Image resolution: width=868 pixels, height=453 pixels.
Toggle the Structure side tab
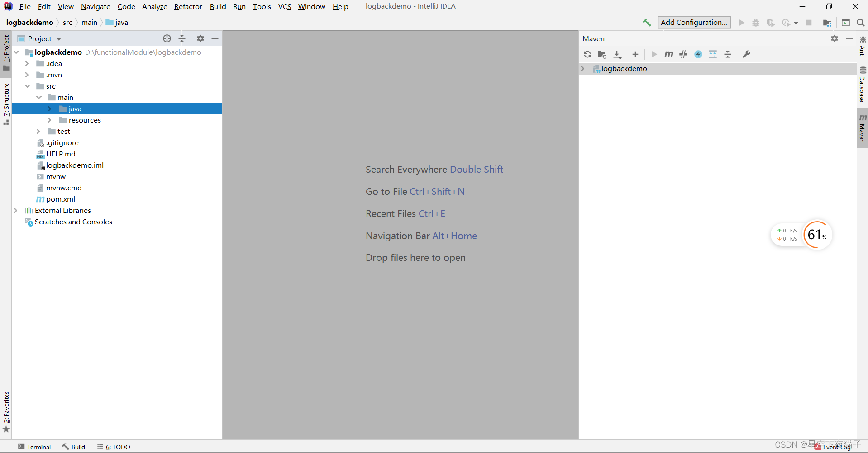(6, 104)
